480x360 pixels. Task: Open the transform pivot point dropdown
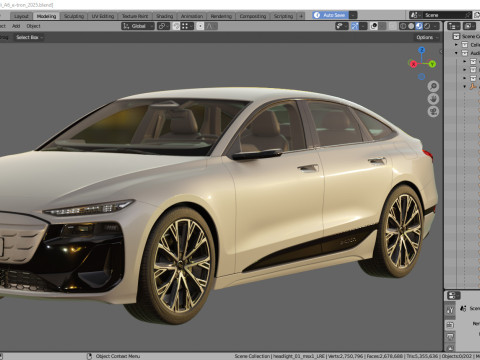(x=163, y=26)
